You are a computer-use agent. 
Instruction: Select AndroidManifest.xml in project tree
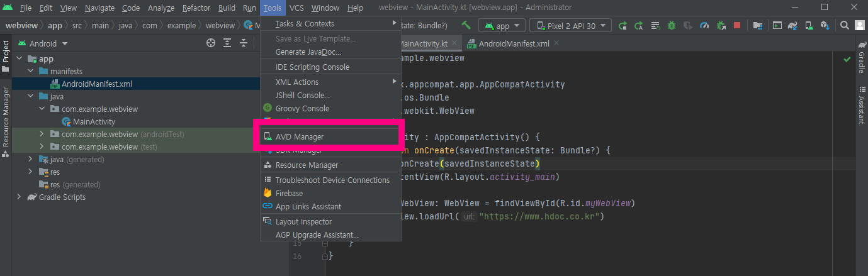[96, 84]
